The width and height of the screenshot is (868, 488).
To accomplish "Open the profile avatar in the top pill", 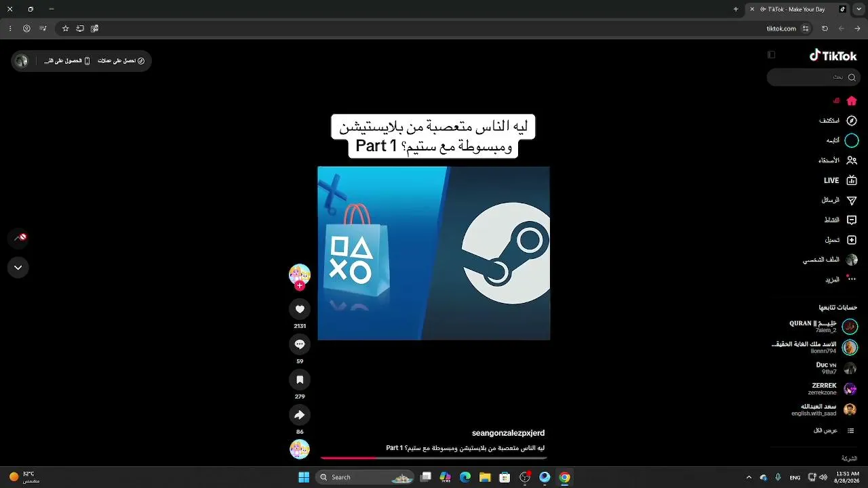I will [22, 61].
